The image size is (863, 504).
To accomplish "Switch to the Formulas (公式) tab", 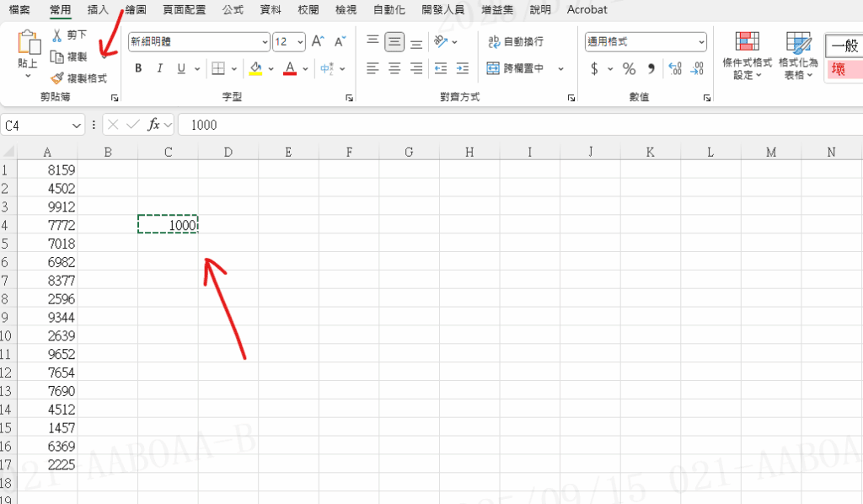I will (233, 9).
